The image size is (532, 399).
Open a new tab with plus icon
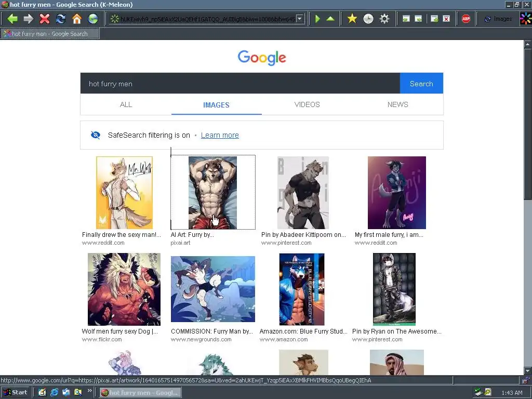tap(434, 19)
